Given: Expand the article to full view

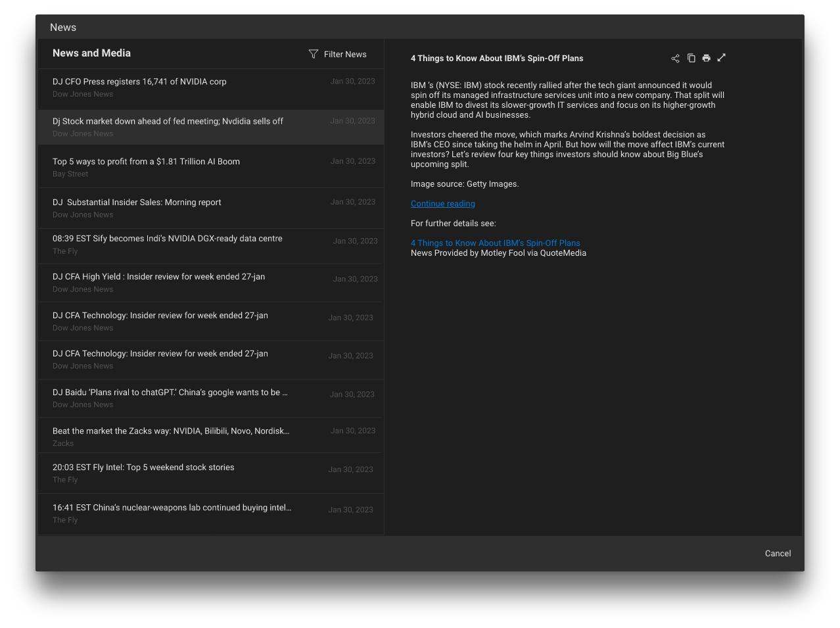Looking at the screenshot, I should [721, 58].
